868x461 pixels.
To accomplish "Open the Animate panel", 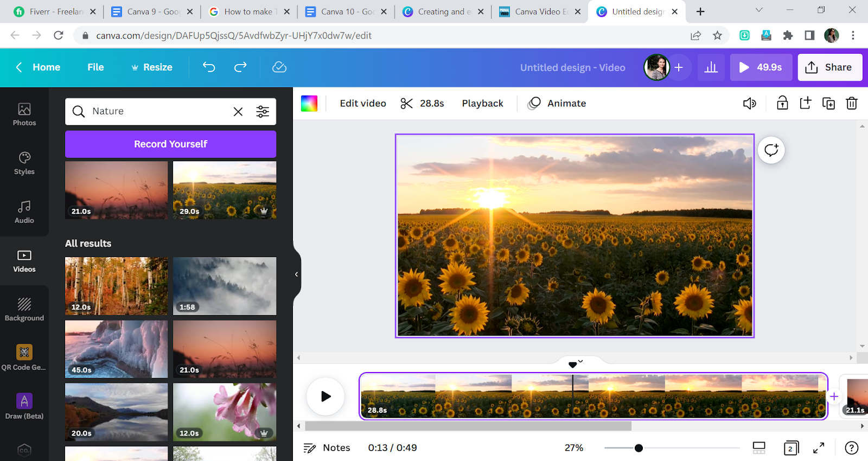I will (557, 103).
